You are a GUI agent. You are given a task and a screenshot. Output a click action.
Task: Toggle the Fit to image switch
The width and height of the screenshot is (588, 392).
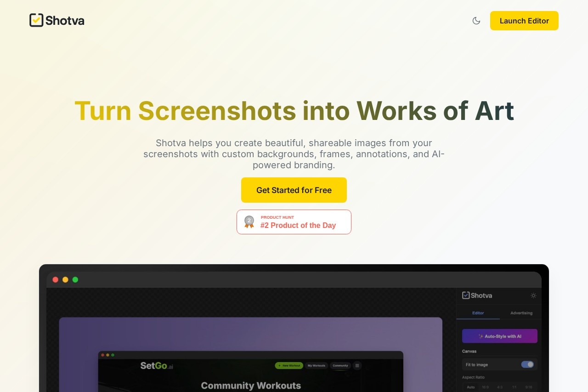pos(527,364)
